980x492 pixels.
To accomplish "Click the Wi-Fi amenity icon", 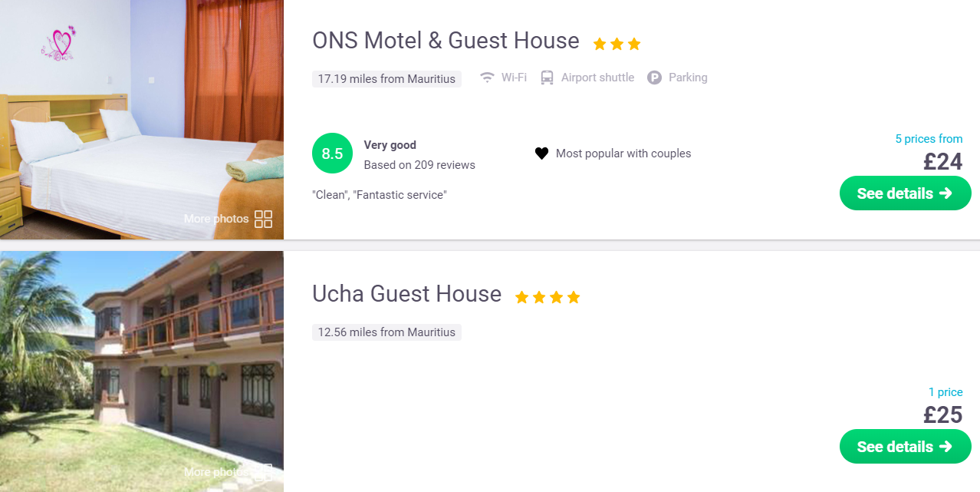I will (x=487, y=78).
